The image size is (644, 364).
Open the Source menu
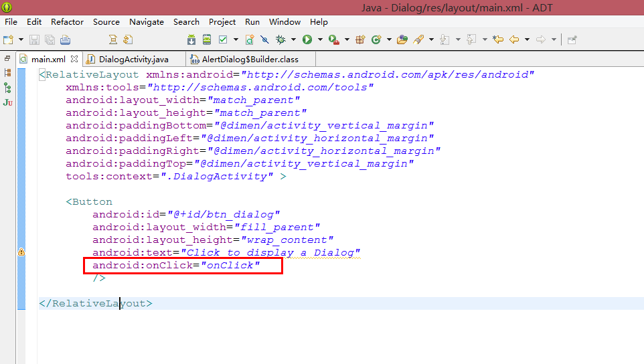tap(106, 22)
